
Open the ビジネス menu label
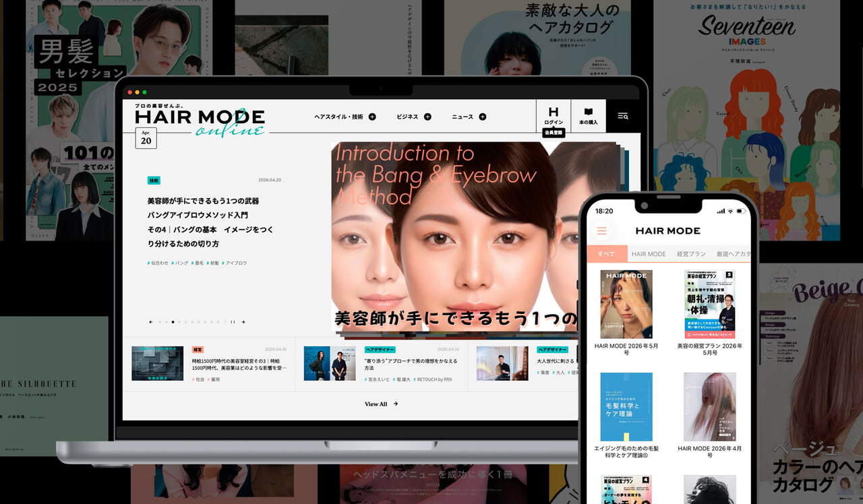click(x=407, y=117)
